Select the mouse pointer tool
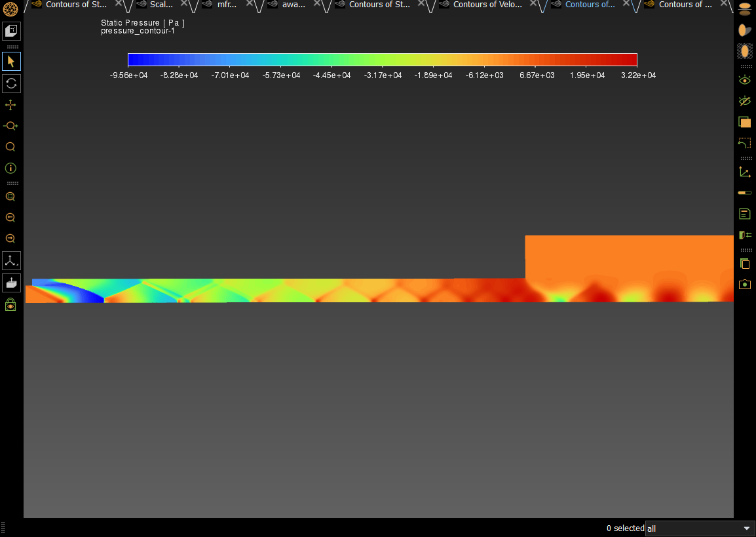This screenshot has width=756, height=537. pos(10,61)
